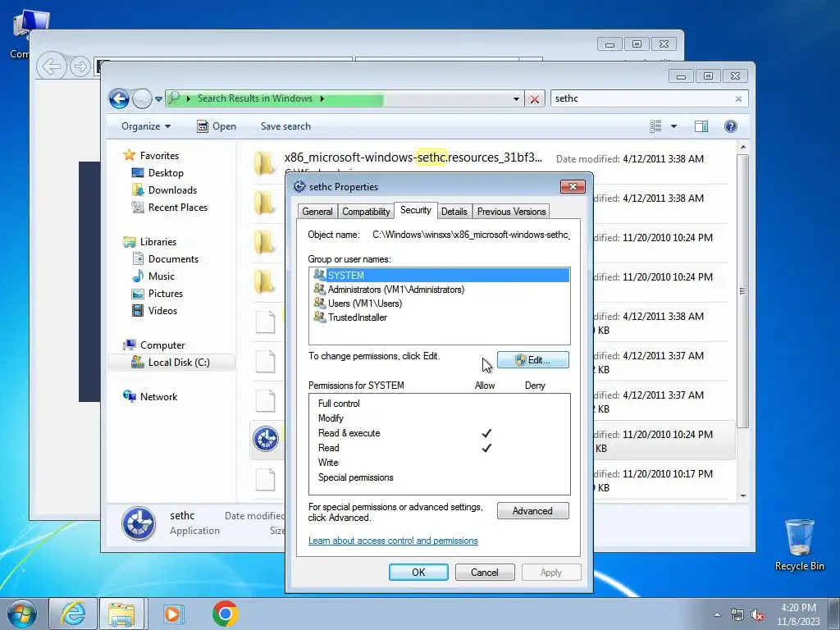Click scroll down arrow in results
Image resolution: width=840 pixels, height=630 pixels.
pos(743,495)
